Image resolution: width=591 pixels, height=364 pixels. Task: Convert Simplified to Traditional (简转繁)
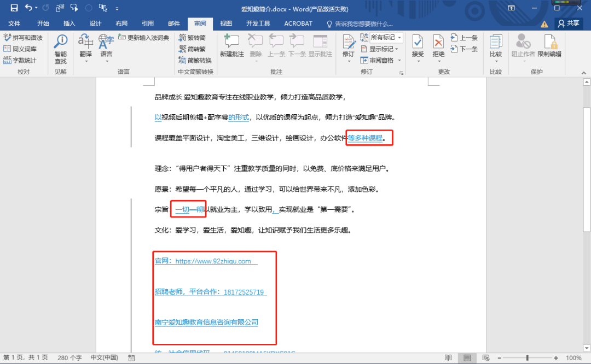point(192,49)
